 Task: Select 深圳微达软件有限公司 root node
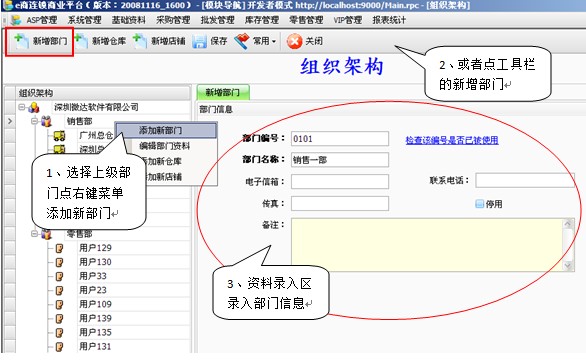[96, 107]
